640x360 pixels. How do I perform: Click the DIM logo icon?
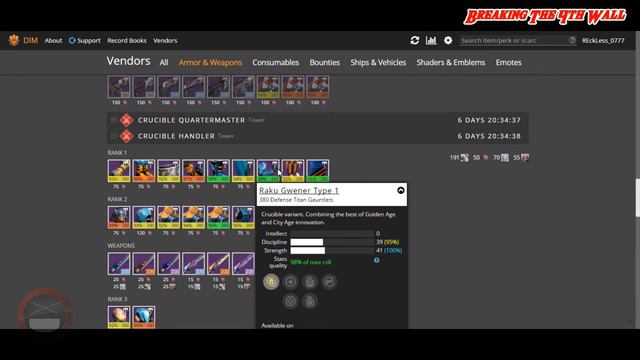coord(14,40)
